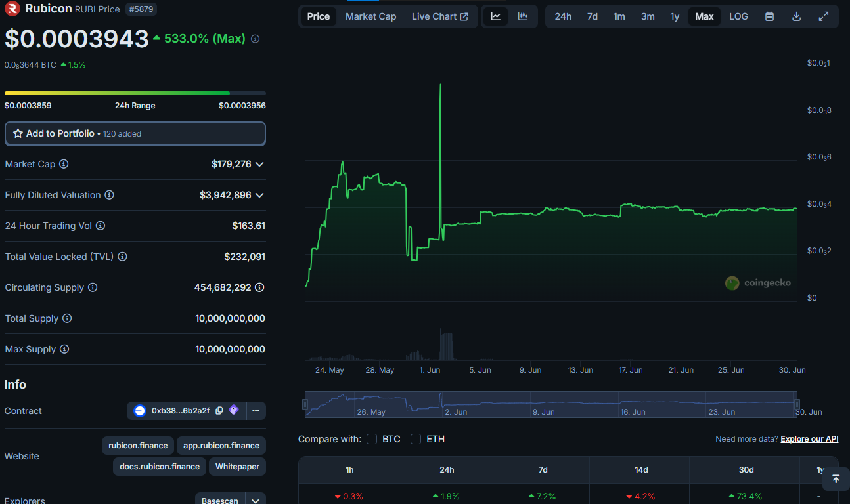Screen dimensions: 850x504
Task: Open the 24 Hour Trading Vol info icon
Action: tap(101, 226)
